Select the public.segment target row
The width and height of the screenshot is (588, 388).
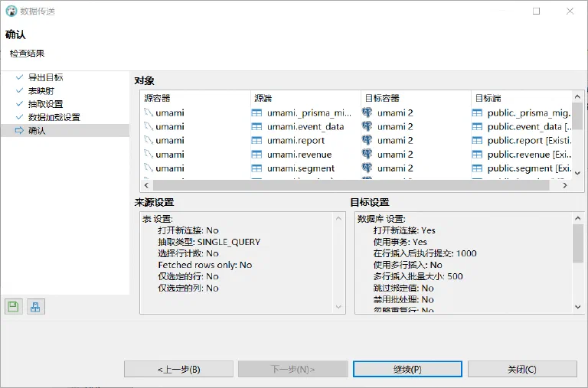522,168
